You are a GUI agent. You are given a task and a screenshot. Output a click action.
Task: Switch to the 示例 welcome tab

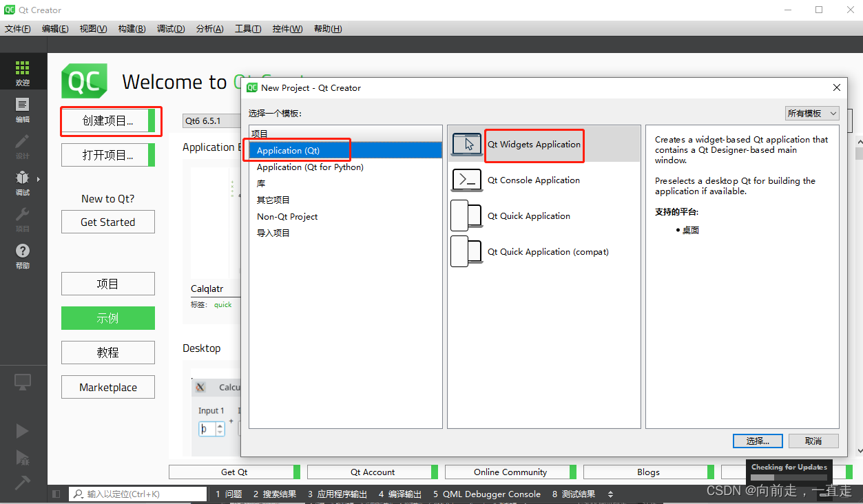click(x=108, y=318)
